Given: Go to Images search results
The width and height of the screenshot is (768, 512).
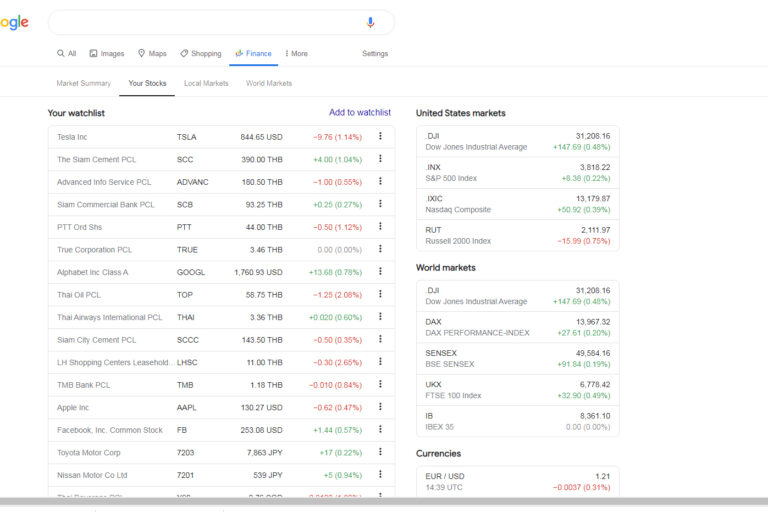Looking at the screenshot, I should click(x=107, y=54).
